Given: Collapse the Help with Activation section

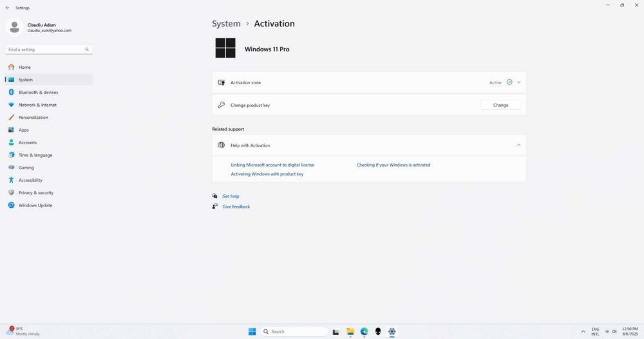Looking at the screenshot, I should (x=518, y=145).
